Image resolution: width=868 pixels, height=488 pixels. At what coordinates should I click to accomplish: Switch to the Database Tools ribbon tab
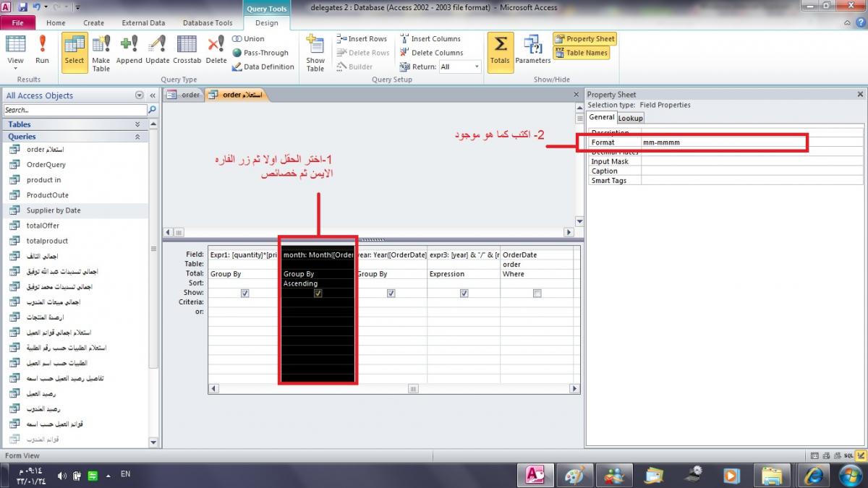pos(208,22)
